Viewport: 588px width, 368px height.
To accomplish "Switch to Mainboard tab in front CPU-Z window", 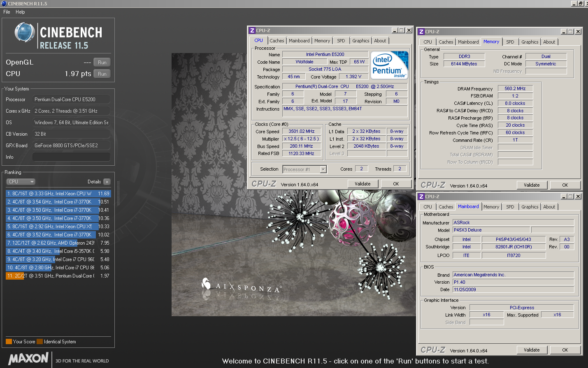I will [299, 41].
